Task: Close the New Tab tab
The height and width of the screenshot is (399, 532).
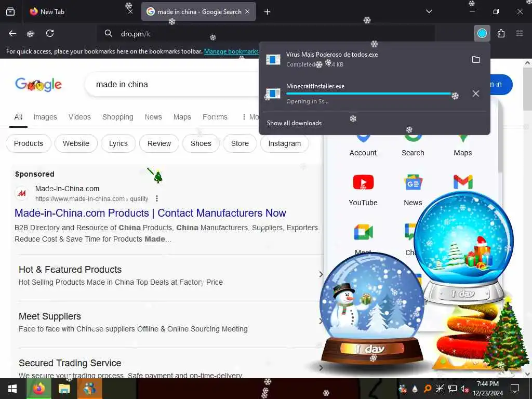Action: [x=130, y=11]
